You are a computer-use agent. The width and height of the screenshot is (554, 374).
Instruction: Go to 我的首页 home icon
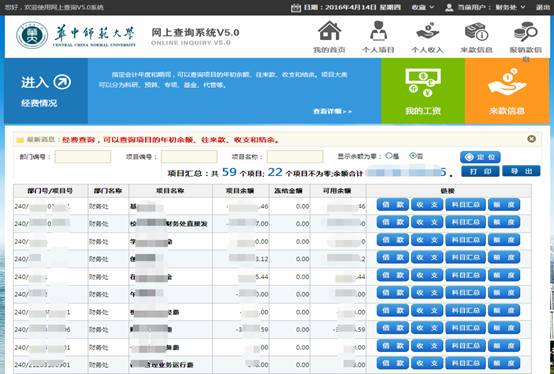point(329,31)
